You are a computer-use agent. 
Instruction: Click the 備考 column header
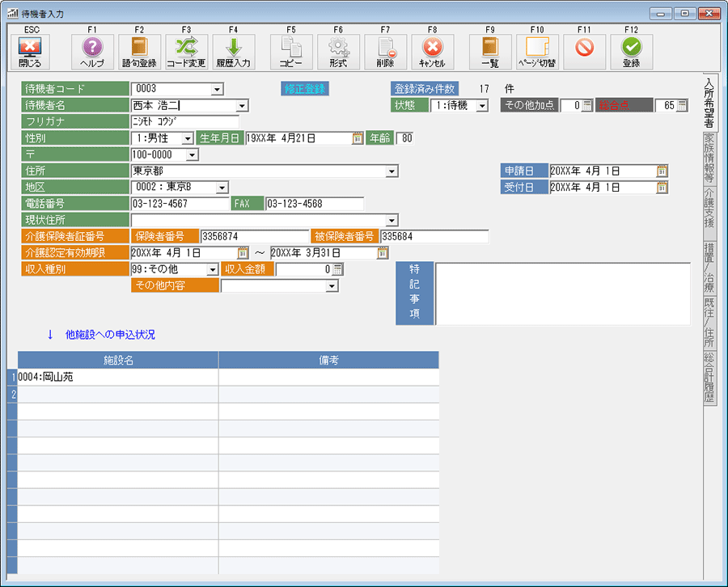click(328, 360)
